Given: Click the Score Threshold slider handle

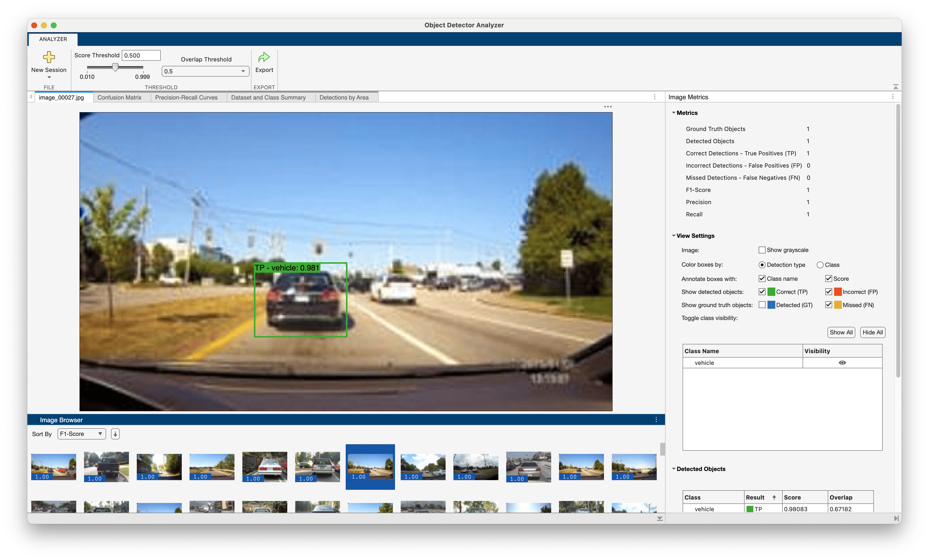Looking at the screenshot, I should point(115,67).
